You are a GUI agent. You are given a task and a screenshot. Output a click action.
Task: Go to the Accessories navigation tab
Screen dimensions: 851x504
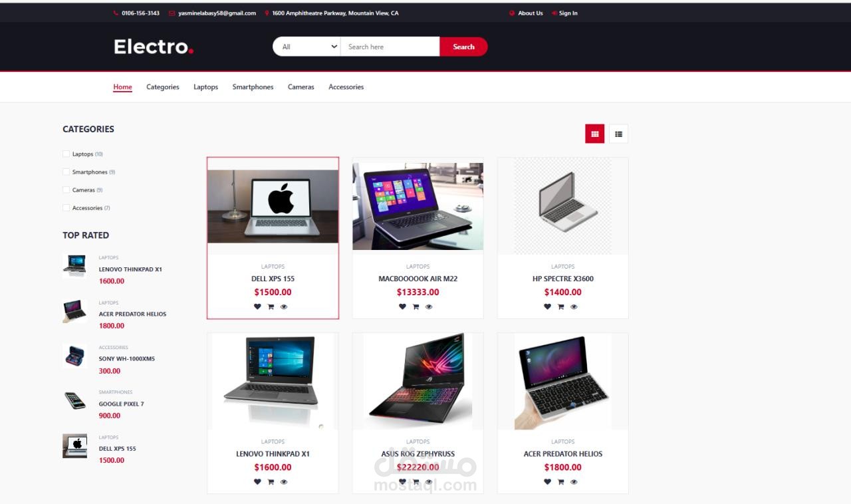(346, 87)
